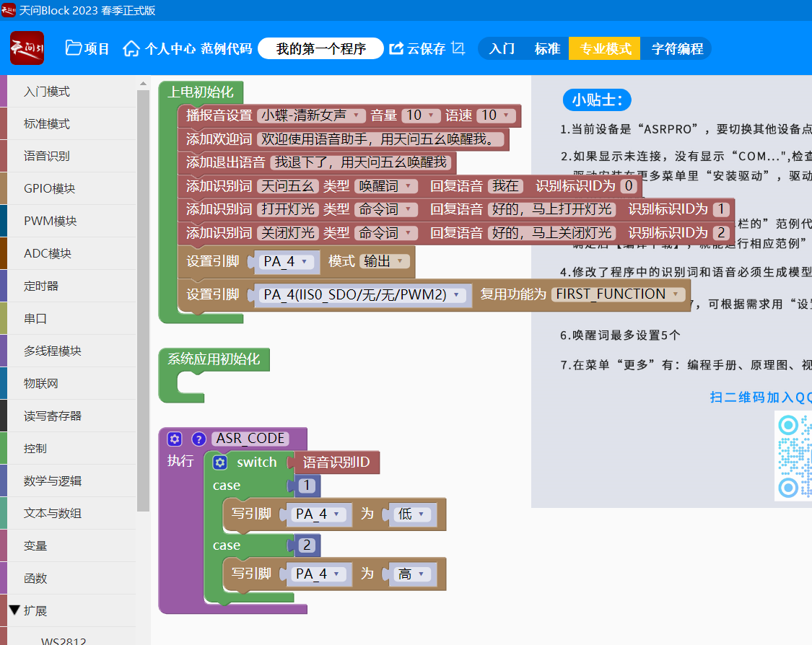Open the 函数 category

71,578
